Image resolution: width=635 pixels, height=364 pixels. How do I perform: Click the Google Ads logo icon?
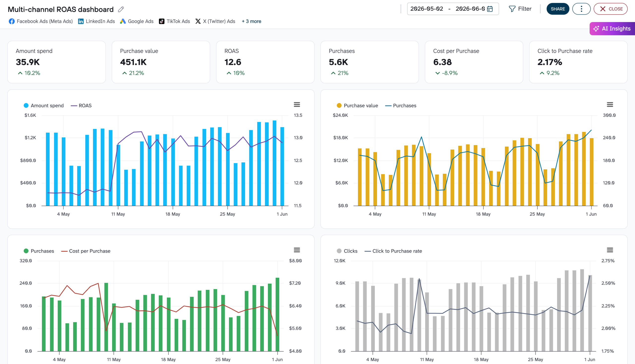point(123,22)
